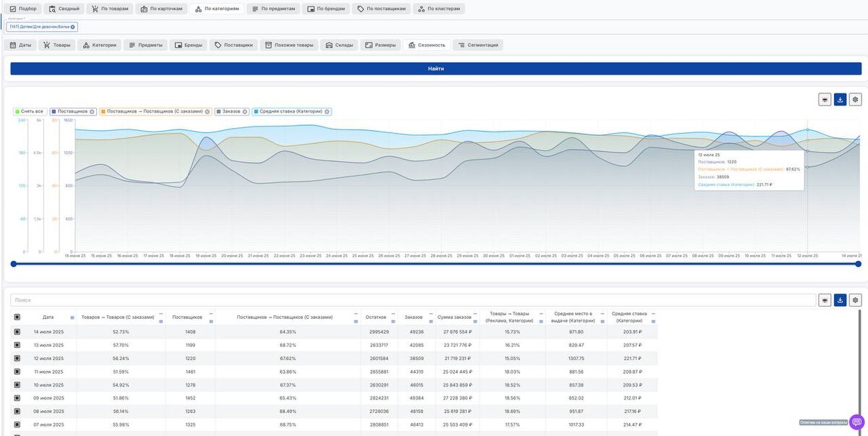The width and height of the screenshot is (868, 436).
Task: Toggle the checkbox for the 14 июля 2025 row
Action: (17, 332)
